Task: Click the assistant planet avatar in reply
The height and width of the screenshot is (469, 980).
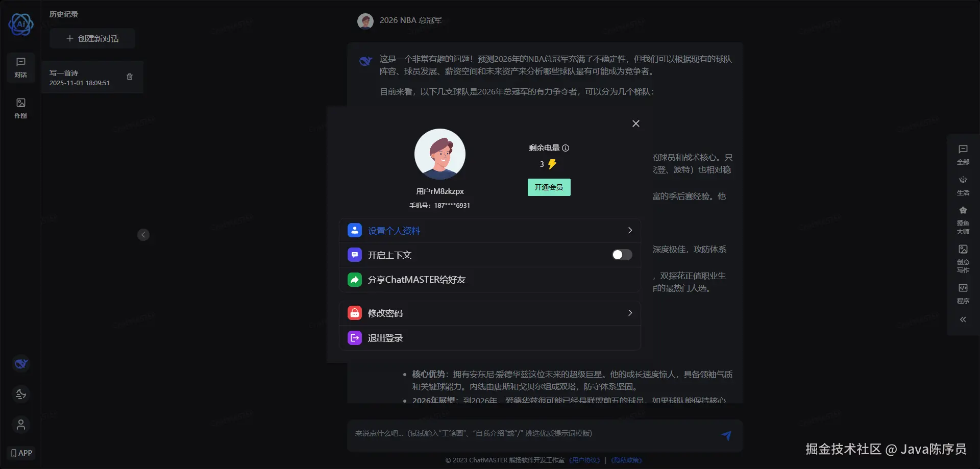Action: [x=365, y=61]
